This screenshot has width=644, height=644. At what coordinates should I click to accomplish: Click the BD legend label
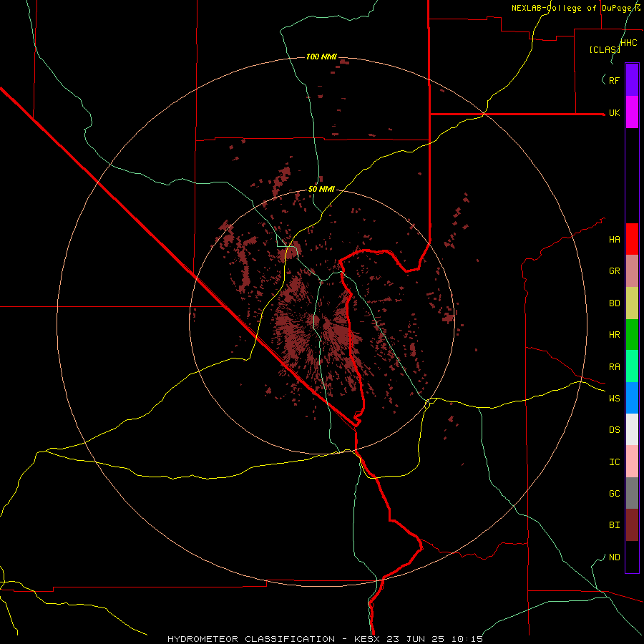(x=615, y=303)
